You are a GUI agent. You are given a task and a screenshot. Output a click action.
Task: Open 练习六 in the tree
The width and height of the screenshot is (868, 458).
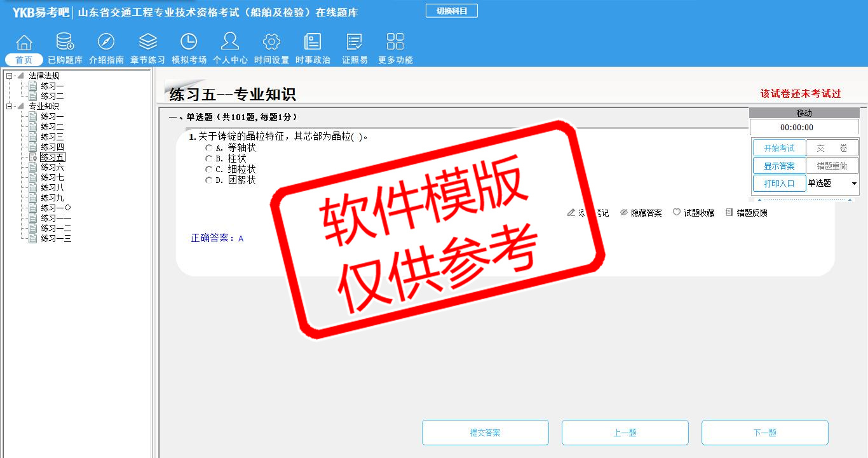point(52,167)
